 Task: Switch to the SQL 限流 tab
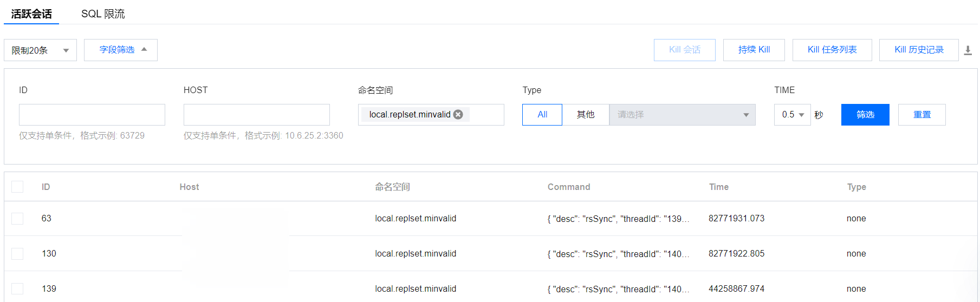[x=103, y=14]
